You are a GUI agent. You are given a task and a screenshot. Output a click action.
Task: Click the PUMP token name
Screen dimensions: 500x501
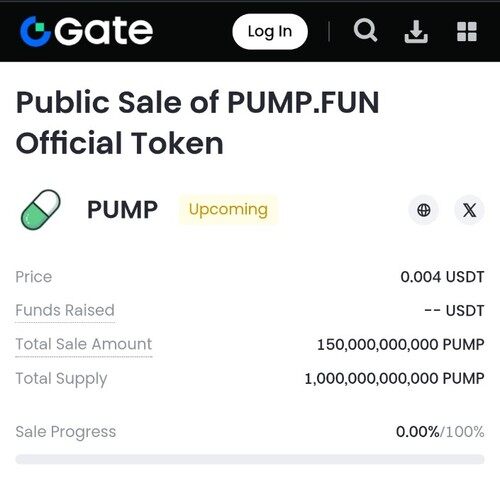122,210
